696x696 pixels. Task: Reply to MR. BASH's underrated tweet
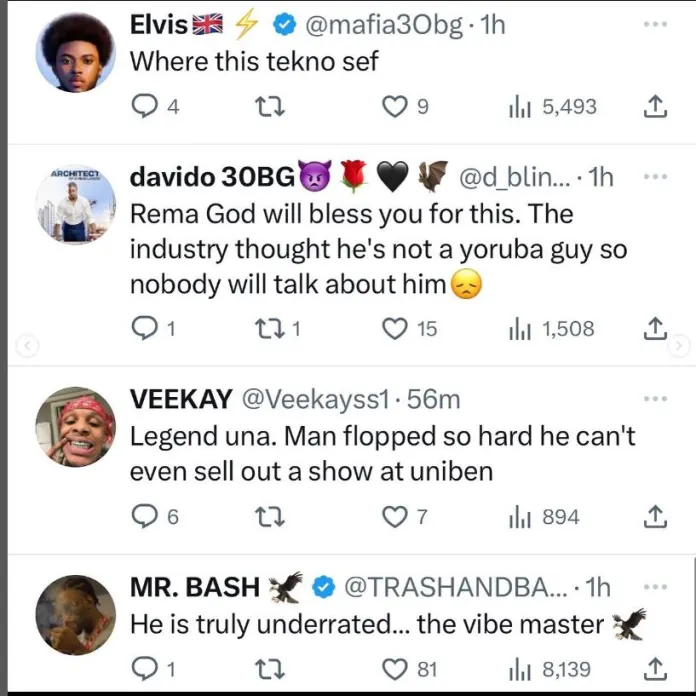pyautogui.click(x=145, y=668)
